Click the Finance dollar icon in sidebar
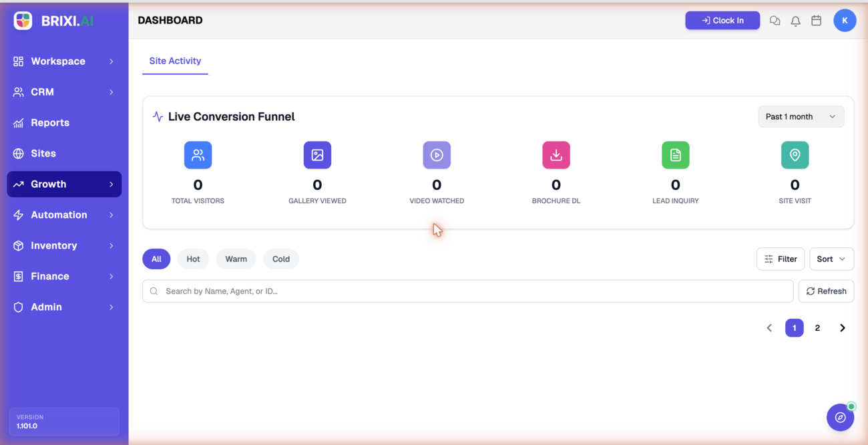 pyautogui.click(x=18, y=277)
